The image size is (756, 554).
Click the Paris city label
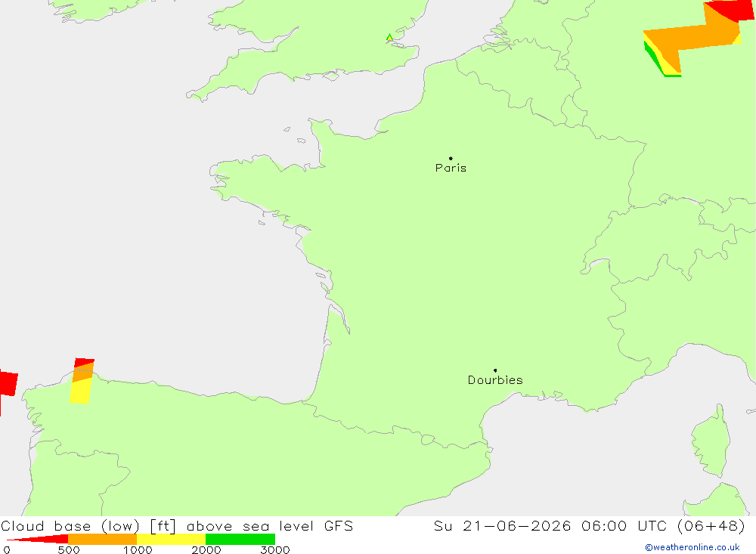[451, 168]
